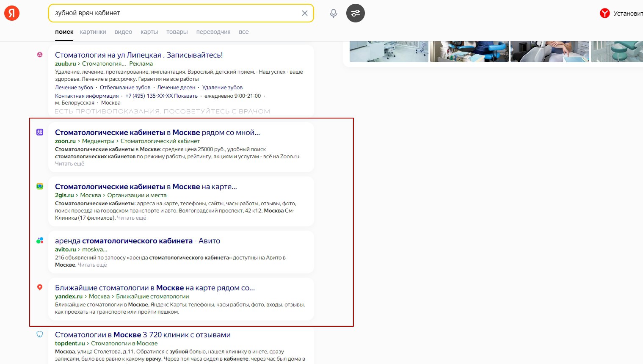
Task: Click zoon.ru favicon beside result
Action: pyautogui.click(x=40, y=132)
